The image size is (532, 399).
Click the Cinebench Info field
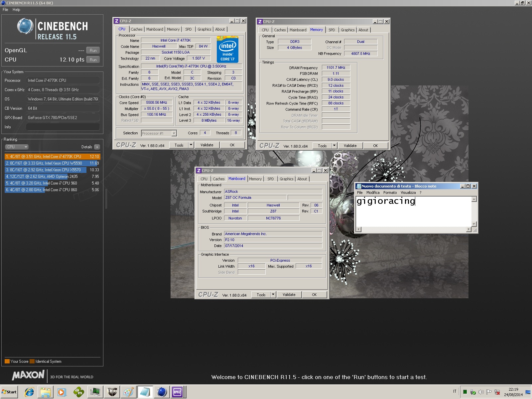coord(63,127)
